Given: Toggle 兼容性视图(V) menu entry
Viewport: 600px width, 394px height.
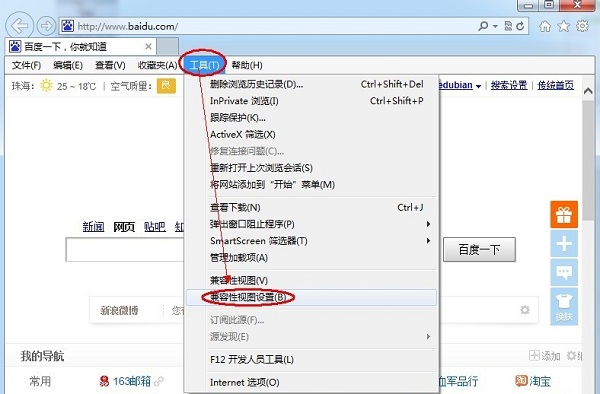Looking at the screenshot, I should point(311,280).
